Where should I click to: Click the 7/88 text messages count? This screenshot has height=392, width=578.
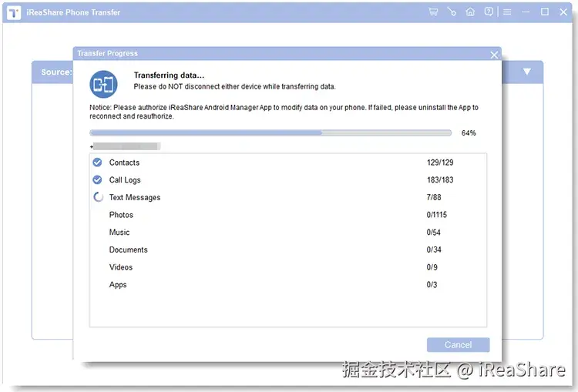(434, 197)
